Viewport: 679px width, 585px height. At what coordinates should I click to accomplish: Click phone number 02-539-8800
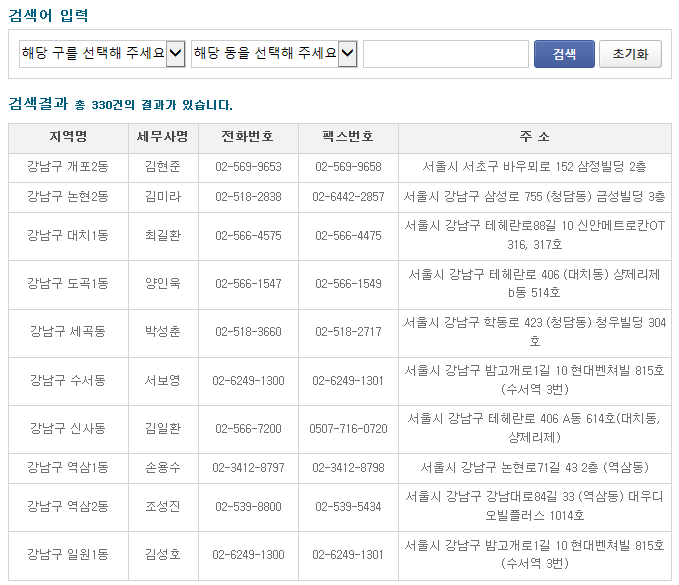pos(248,507)
